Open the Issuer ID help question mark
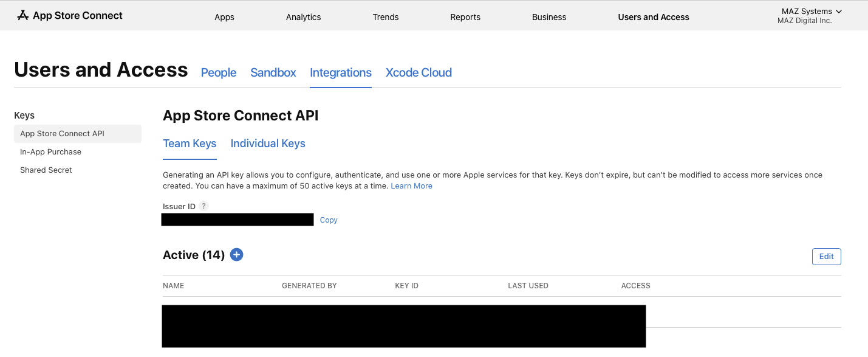Screen dimensions: 868x357 tap(204, 206)
